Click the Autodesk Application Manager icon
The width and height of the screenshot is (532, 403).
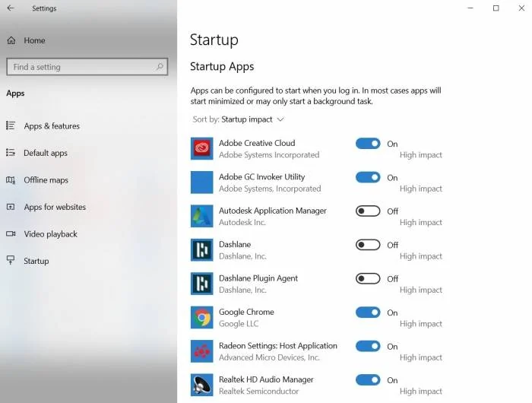(202, 216)
